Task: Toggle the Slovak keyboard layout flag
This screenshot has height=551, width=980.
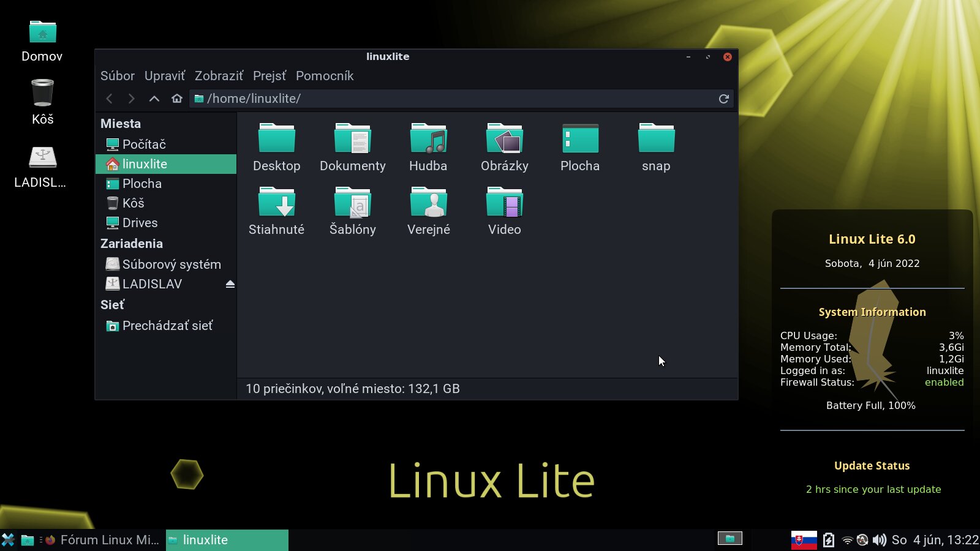Action: point(804,540)
